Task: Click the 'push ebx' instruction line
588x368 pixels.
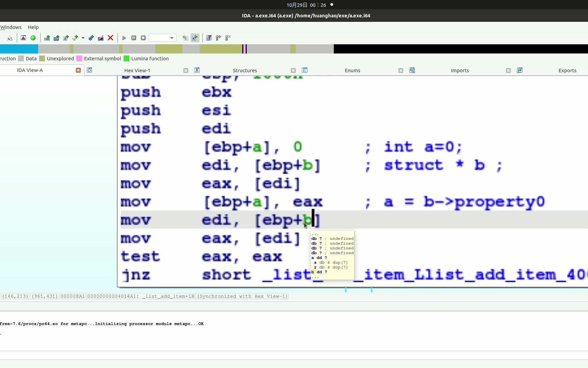Action: tap(176, 92)
